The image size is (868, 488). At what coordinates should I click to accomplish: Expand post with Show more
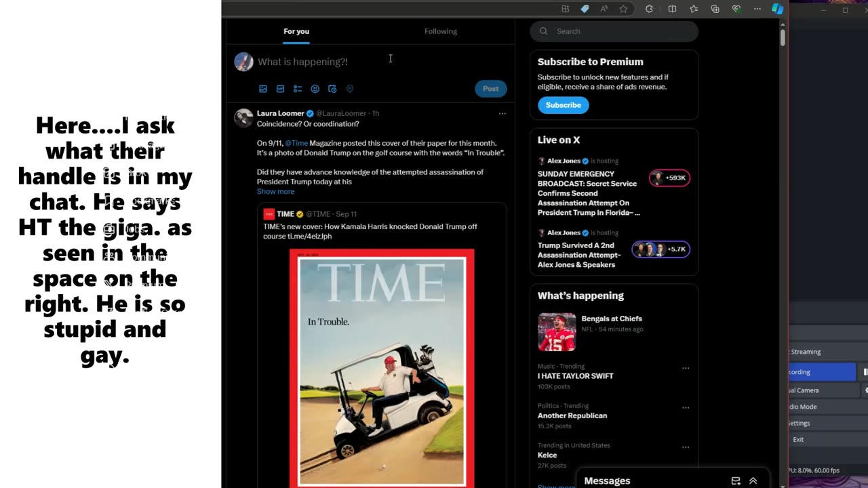tap(275, 191)
